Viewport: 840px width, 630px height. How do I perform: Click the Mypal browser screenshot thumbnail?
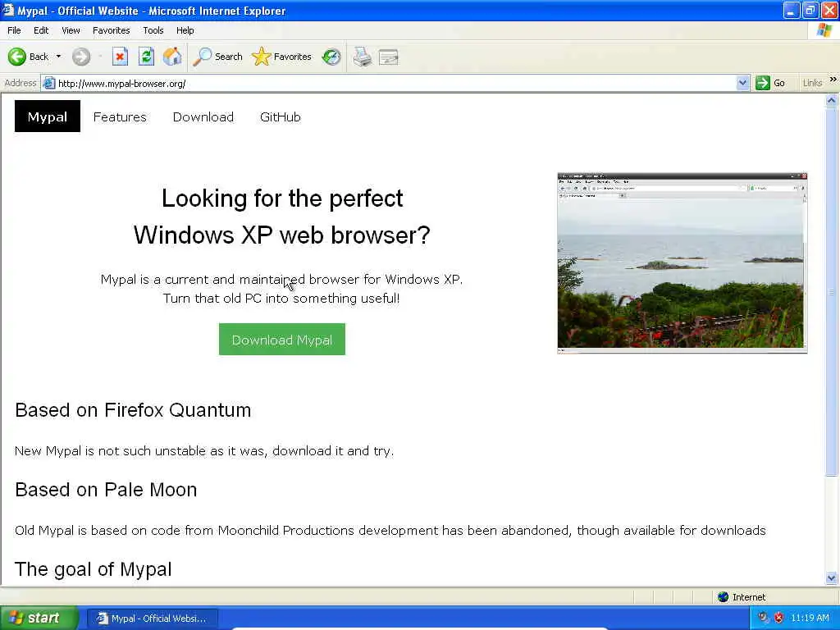(682, 263)
